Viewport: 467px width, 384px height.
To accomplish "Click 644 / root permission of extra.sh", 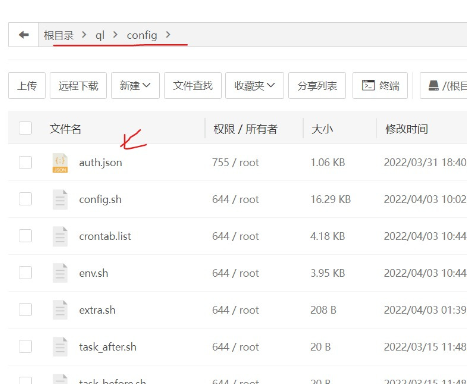I will point(235,310).
